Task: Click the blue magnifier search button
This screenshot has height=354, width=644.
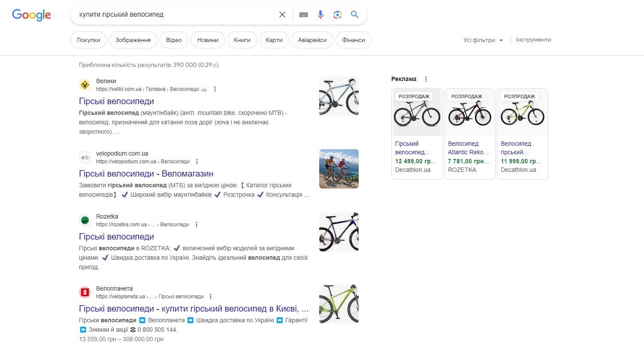Action: point(354,15)
